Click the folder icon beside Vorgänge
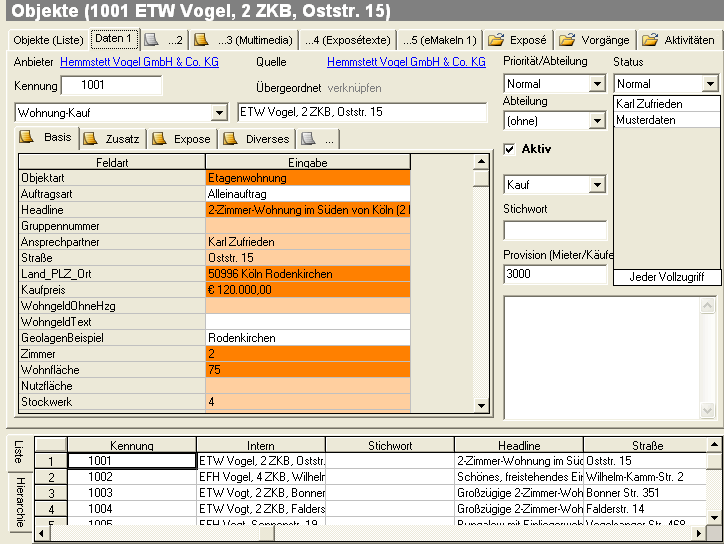This screenshot has height=544, width=724. click(x=567, y=40)
